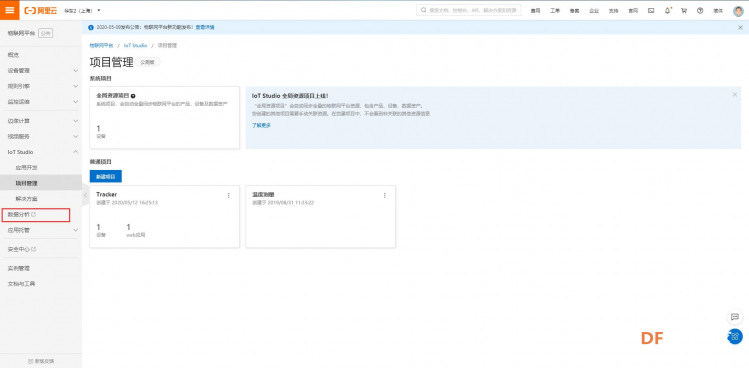Screen dimensions: 749x368
Task: Click the IoT Studio breadcrumb link
Action: [136, 45]
